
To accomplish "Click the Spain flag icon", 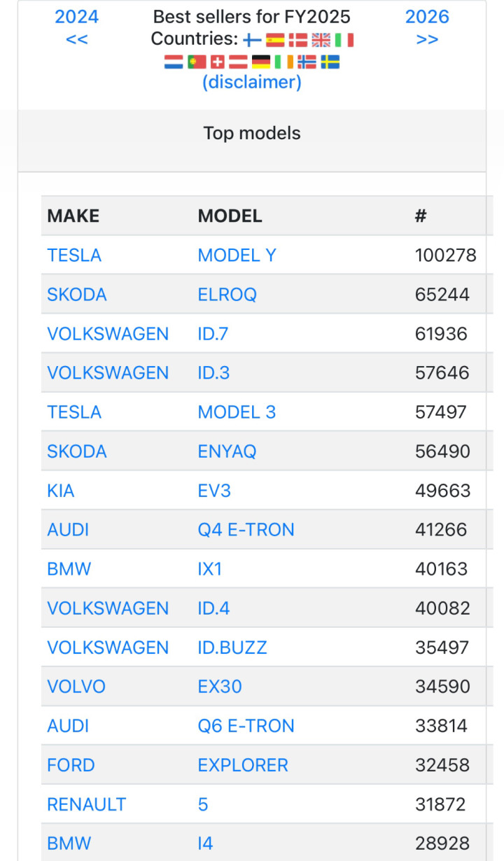I will tap(275, 40).
